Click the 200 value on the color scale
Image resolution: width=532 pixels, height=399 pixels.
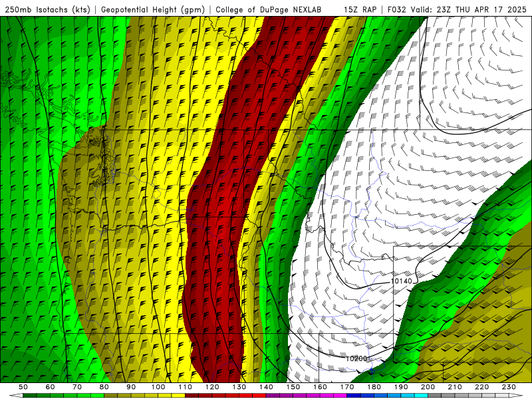coord(428,387)
